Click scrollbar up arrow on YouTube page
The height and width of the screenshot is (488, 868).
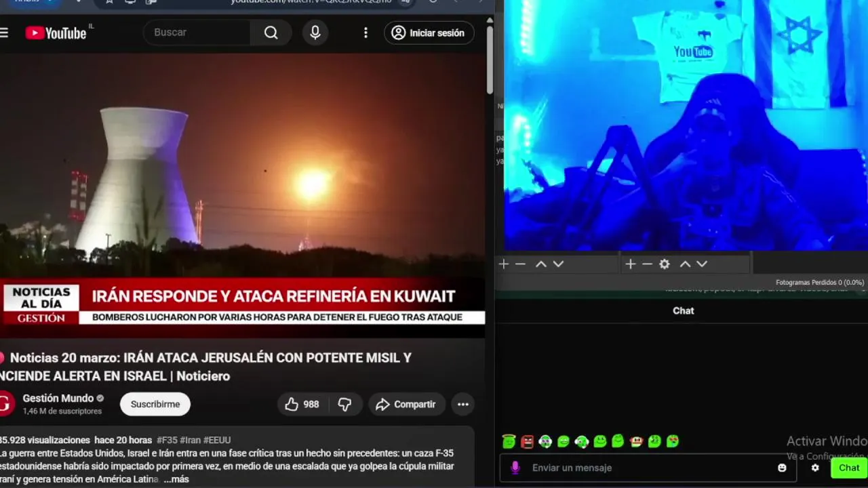490,20
